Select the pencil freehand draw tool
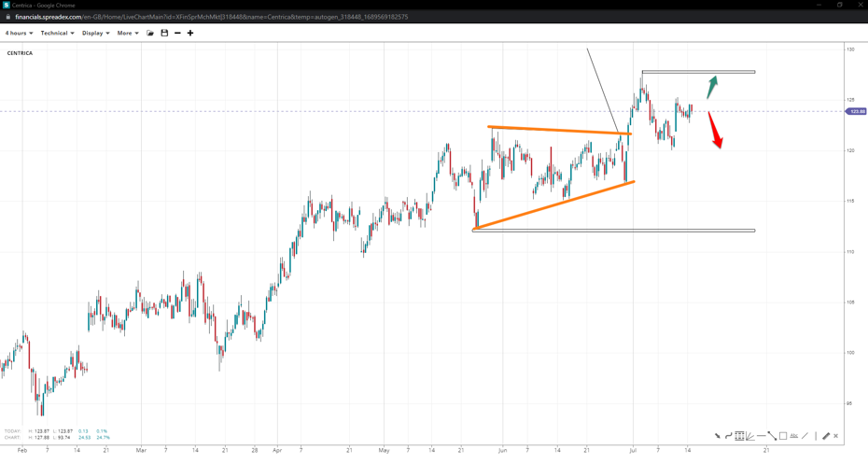The height and width of the screenshot is (464, 868). point(826,436)
